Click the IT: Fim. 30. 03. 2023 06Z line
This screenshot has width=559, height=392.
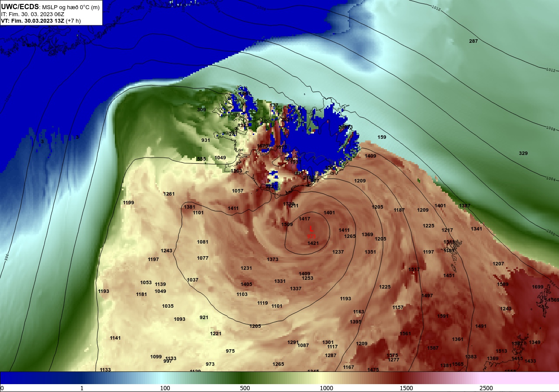(32, 14)
